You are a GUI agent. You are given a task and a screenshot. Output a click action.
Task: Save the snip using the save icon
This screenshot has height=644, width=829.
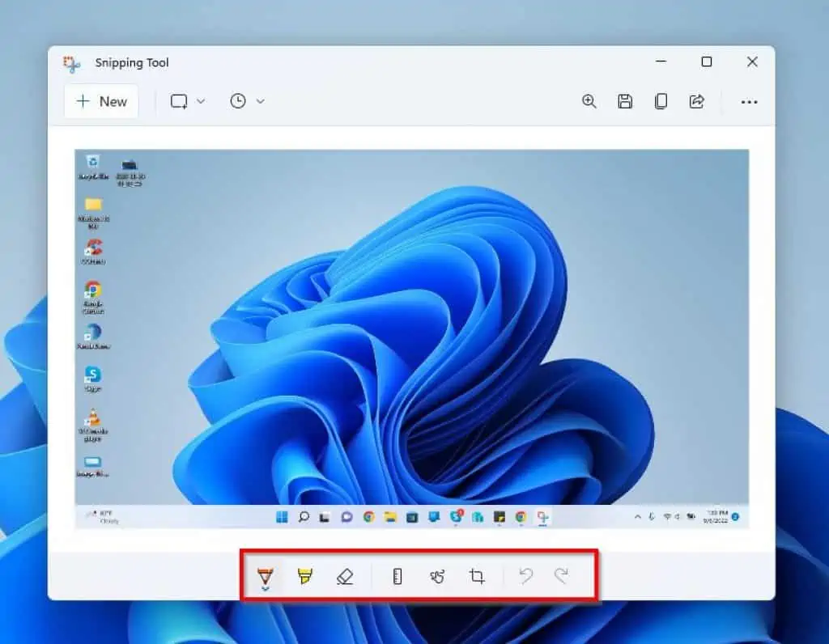tap(625, 101)
